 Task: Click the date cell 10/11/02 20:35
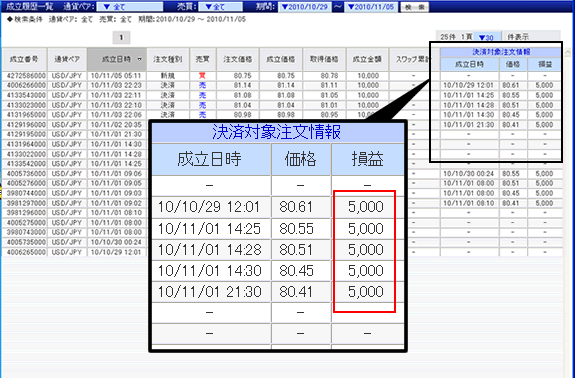tap(117, 125)
